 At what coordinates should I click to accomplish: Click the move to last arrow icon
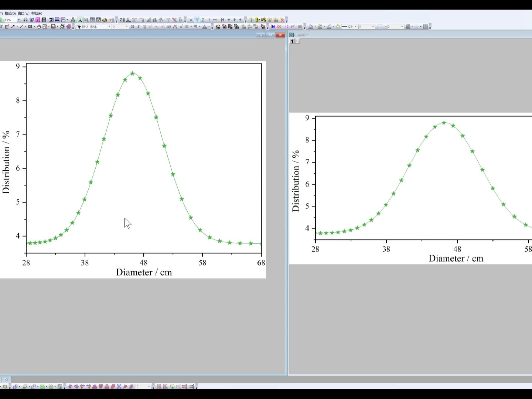click(x=241, y=20)
